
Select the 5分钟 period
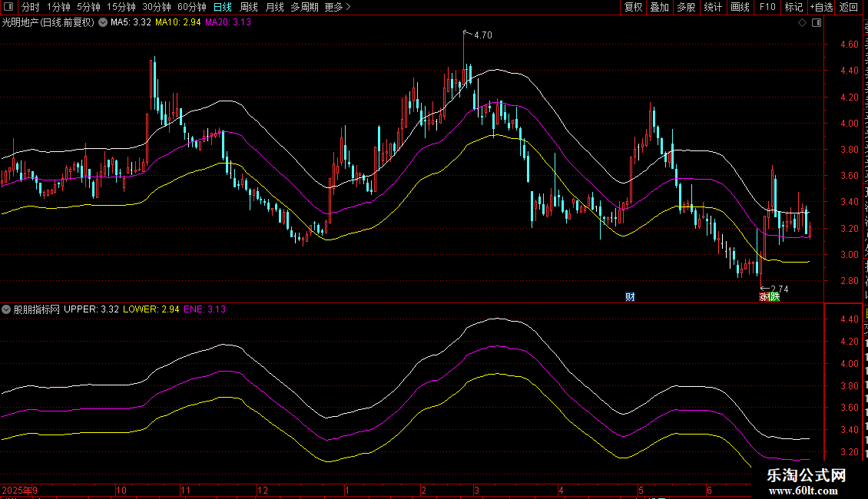click(88, 7)
